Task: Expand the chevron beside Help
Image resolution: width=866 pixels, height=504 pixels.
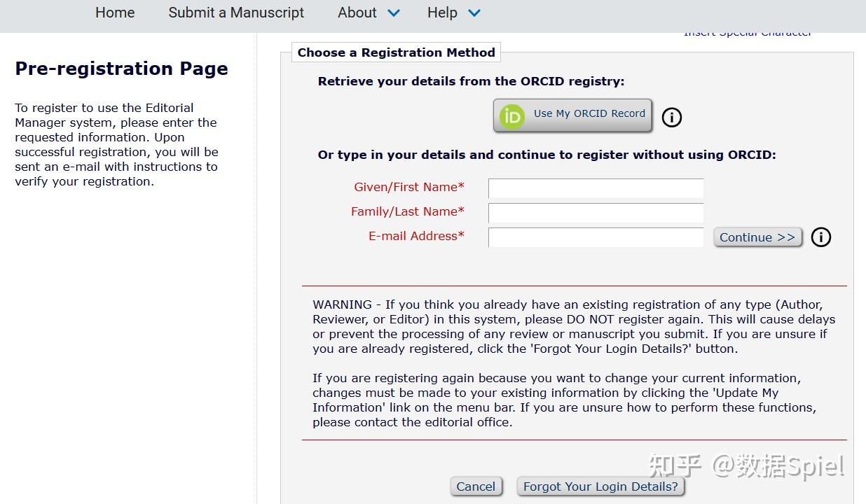Action: pos(474,13)
